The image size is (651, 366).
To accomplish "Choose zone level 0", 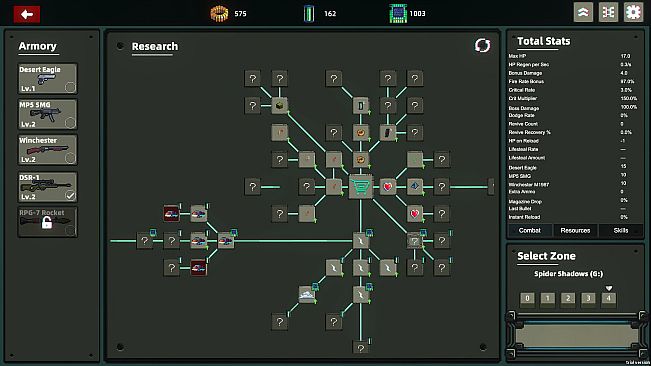I will pyautogui.click(x=527, y=298).
